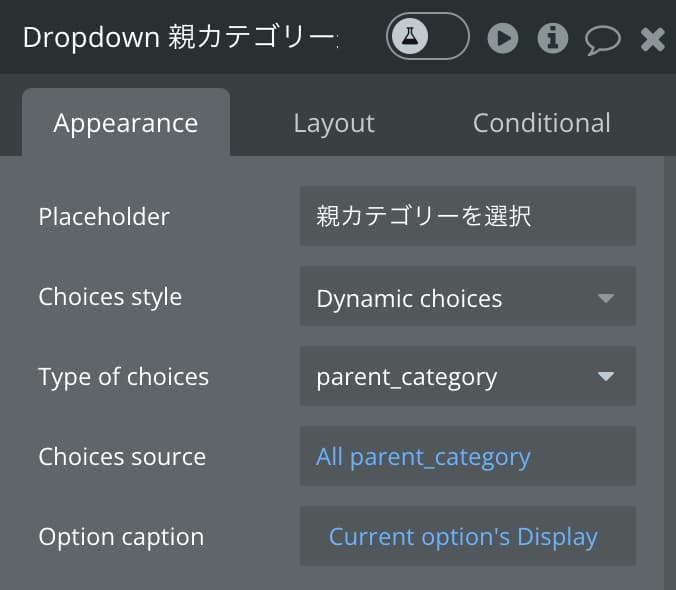Close the Dropdown property editor
The width and height of the screenshot is (676, 590).
(652, 39)
